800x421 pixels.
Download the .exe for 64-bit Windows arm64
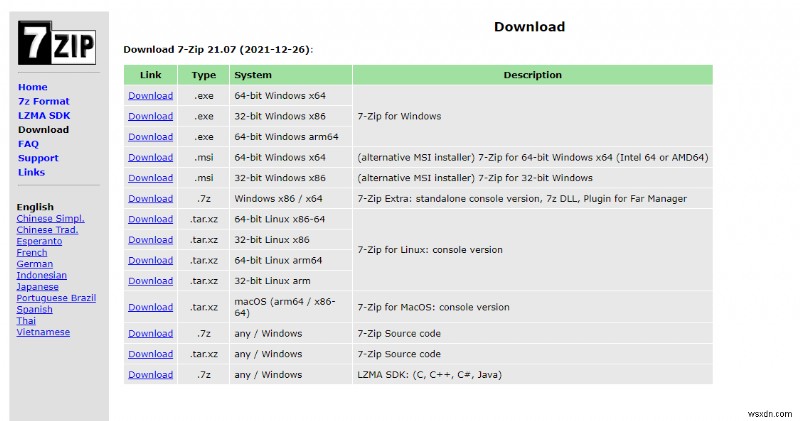click(x=151, y=137)
